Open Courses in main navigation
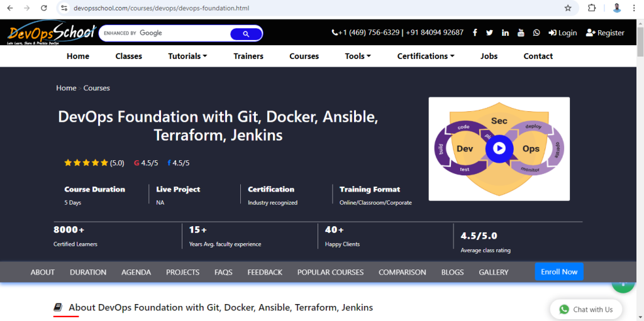The image size is (644, 321). 304,57
